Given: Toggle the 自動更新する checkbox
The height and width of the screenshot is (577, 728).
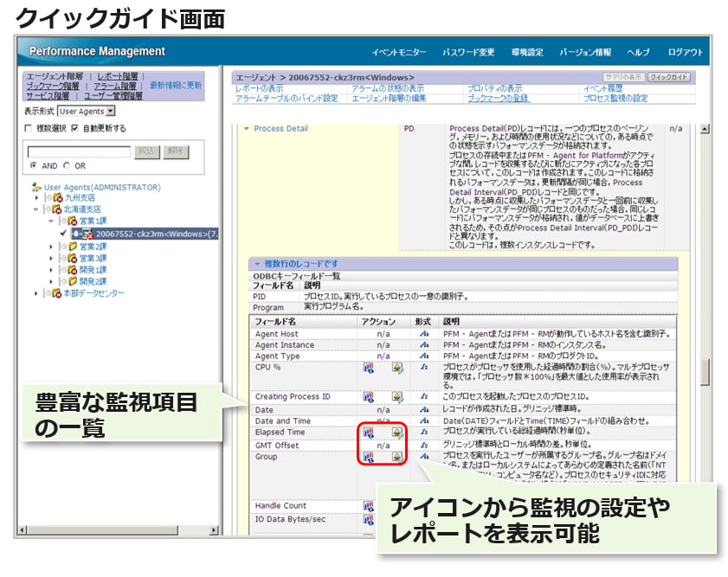Looking at the screenshot, I should pos(75,128).
